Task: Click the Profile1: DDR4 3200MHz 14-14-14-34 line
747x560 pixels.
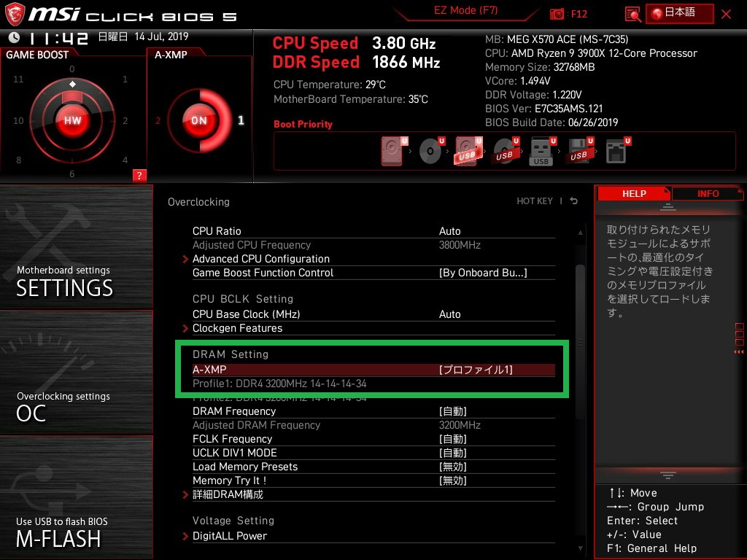Action: point(279,384)
